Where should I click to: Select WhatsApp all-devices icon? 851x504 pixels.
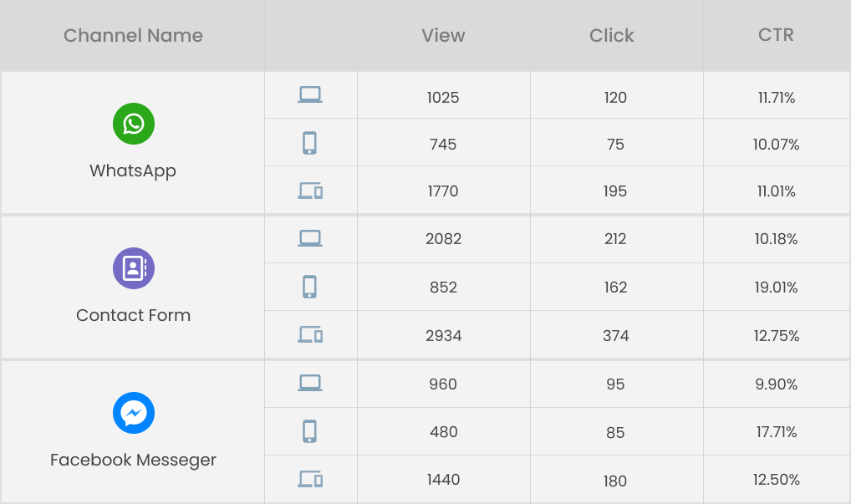tap(310, 191)
